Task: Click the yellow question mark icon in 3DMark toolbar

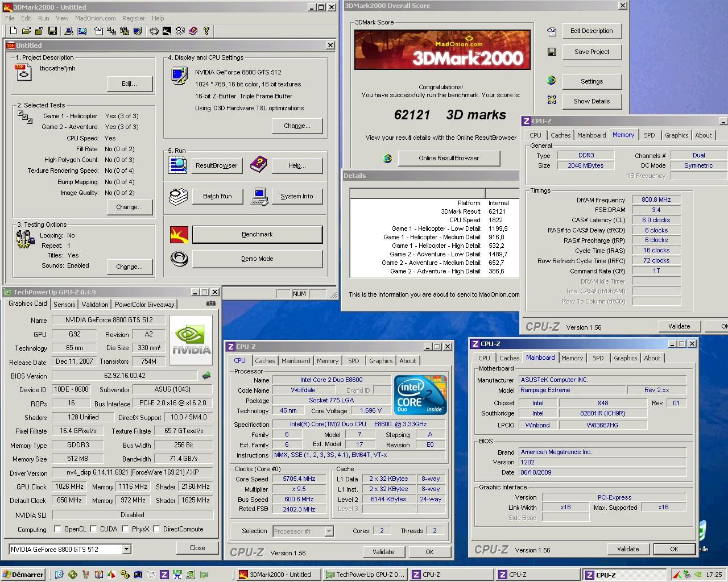Action: click(x=206, y=31)
